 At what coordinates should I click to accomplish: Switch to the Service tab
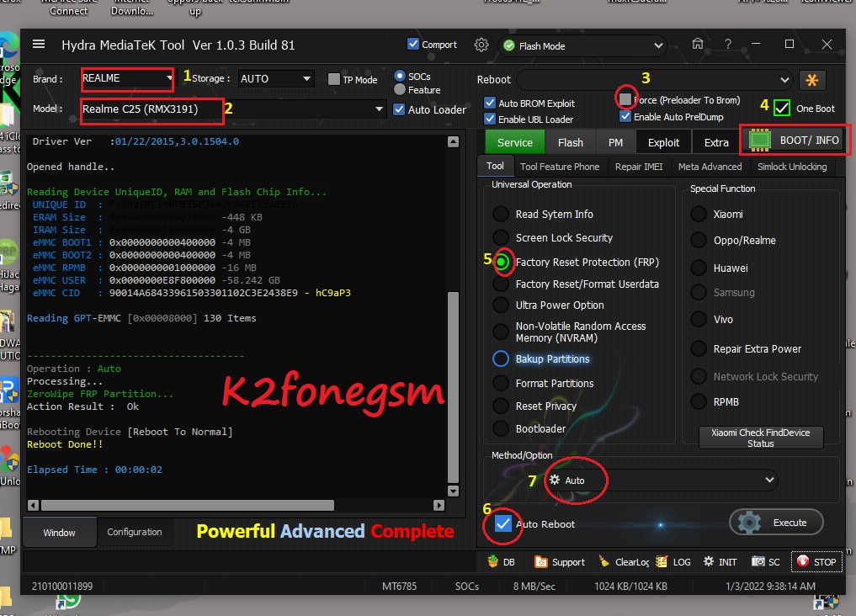click(515, 142)
